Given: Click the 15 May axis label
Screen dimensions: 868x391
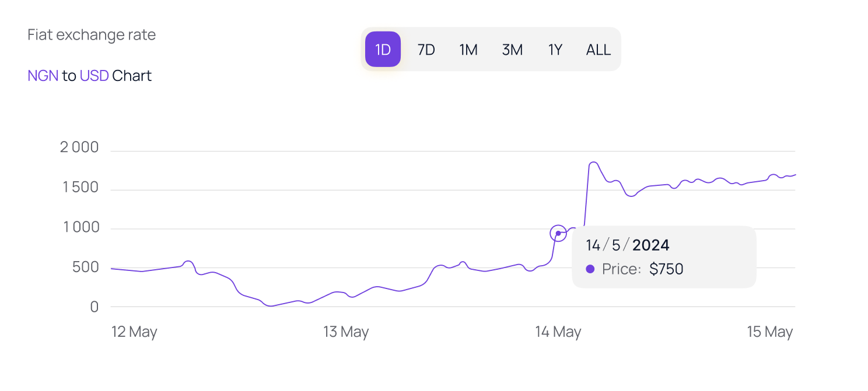Looking at the screenshot, I should point(770,332).
